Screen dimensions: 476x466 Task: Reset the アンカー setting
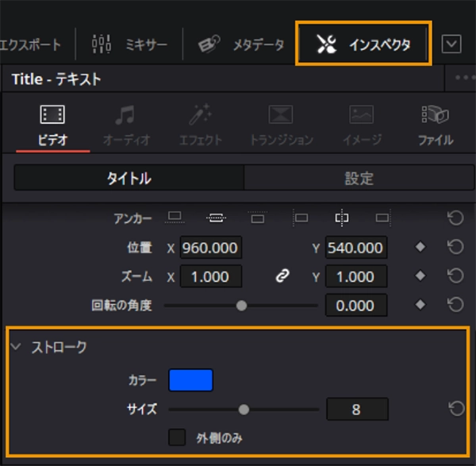coord(455,218)
